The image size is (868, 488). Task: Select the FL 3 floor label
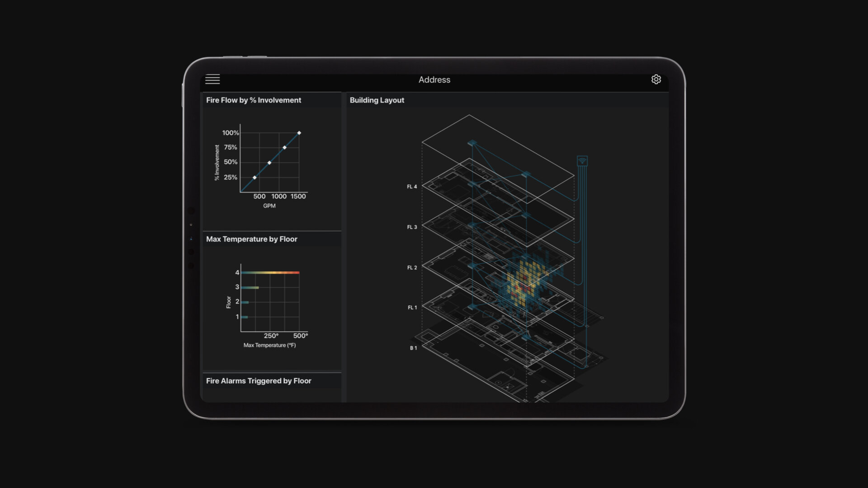click(412, 227)
